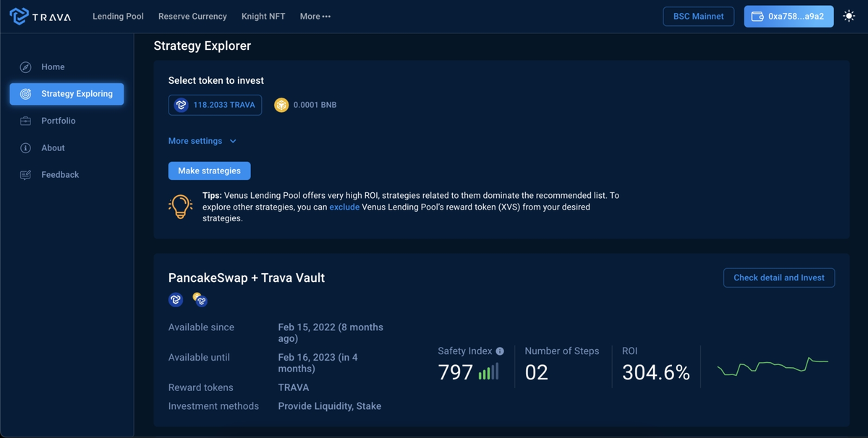Open About sidebar item
The image size is (868, 438).
(x=67, y=148)
